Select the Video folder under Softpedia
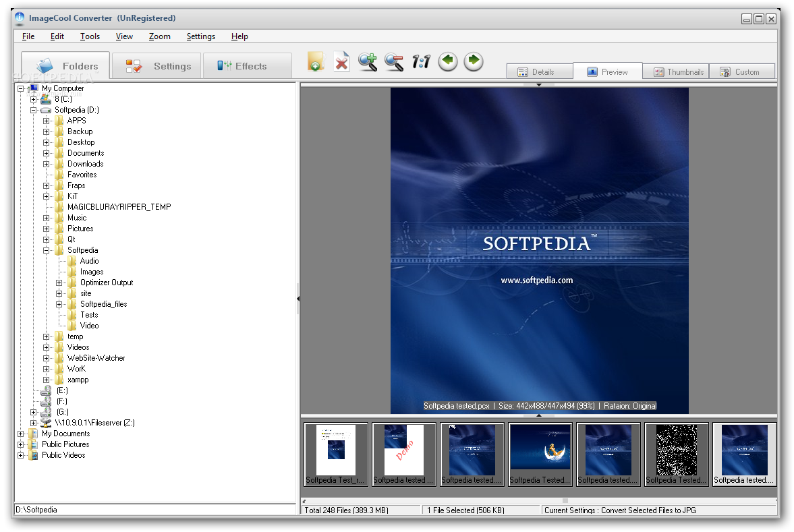The image size is (794, 532). [89, 326]
